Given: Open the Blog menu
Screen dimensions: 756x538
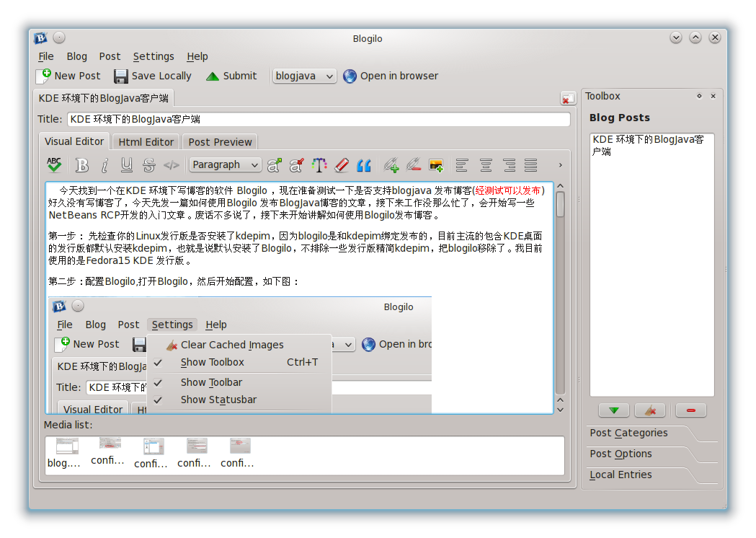Looking at the screenshot, I should 76,56.
